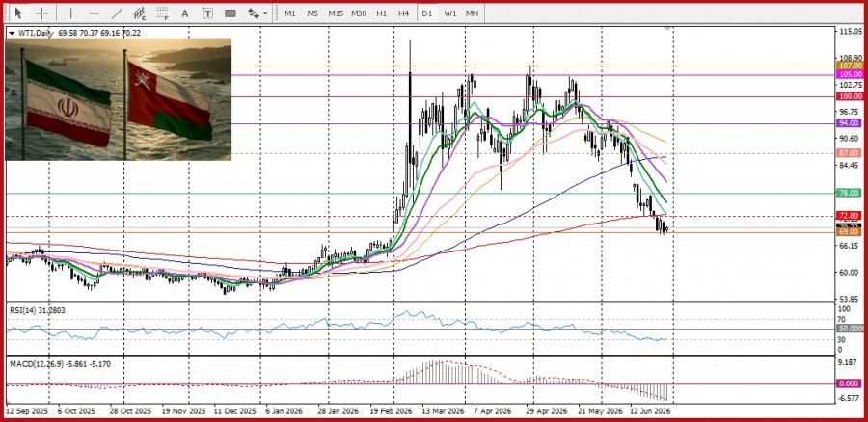Click the 28 Jan 2026 date label
Image resolution: width=868 pixels, height=422 pixels.
pyautogui.click(x=337, y=411)
